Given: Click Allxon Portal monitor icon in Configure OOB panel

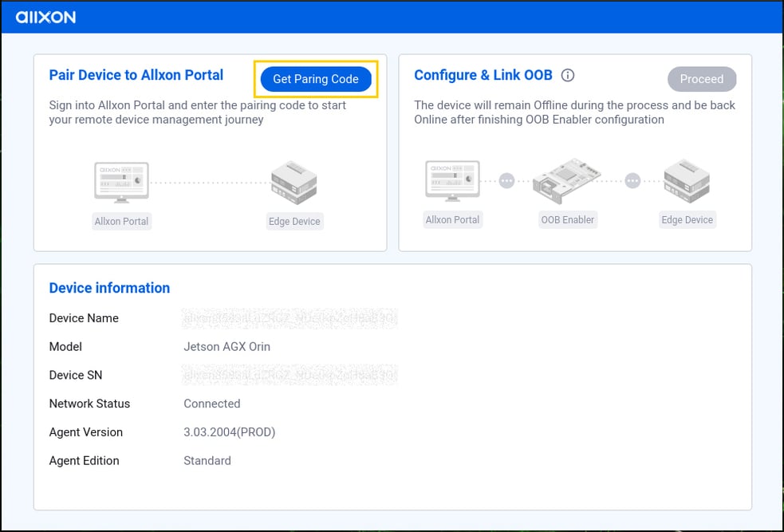Looking at the screenshot, I should click(x=452, y=180).
